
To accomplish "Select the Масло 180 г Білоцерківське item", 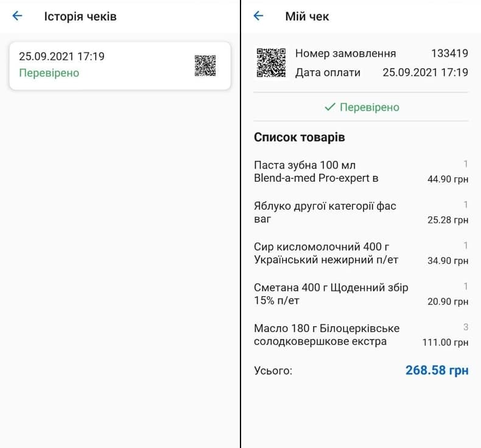I will [x=326, y=335].
